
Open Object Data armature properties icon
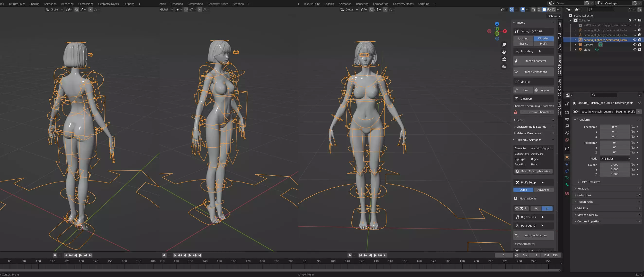(x=567, y=178)
